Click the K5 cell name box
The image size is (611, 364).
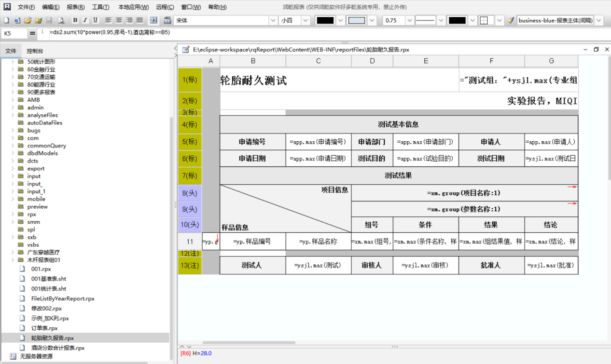pos(13,33)
